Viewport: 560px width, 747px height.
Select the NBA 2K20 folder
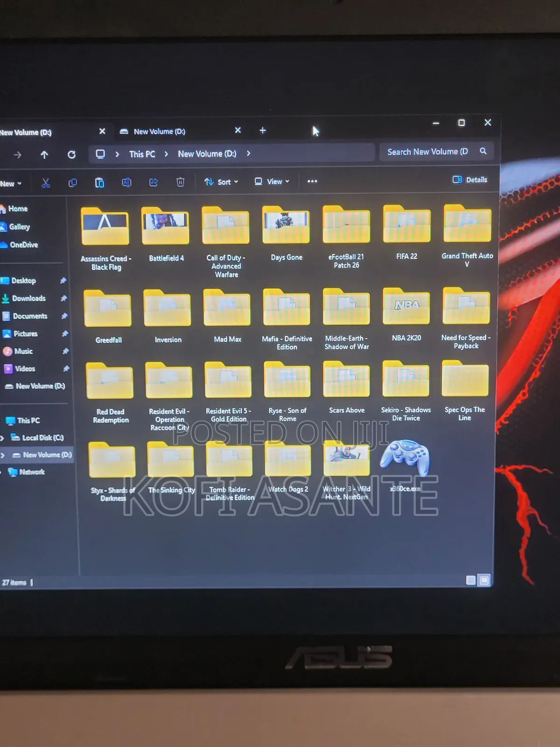click(406, 315)
